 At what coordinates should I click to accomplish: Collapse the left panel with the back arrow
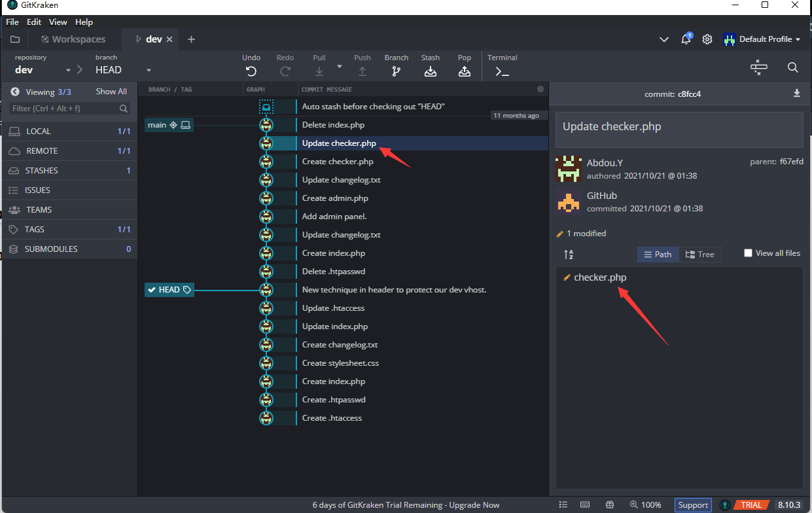click(x=14, y=92)
